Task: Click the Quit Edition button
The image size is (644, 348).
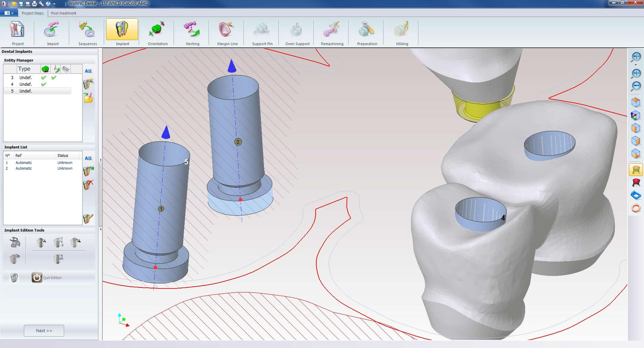Action: [x=47, y=278]
